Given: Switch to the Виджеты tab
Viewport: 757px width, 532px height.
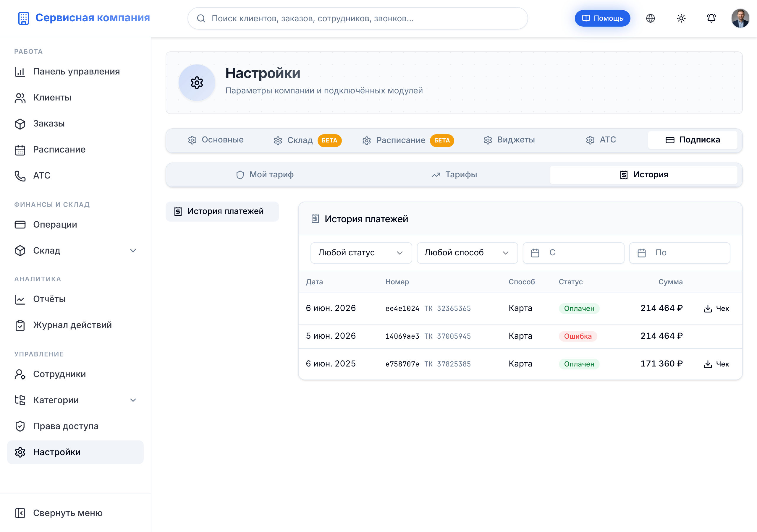Looking at the screenshot, I should tap(509, 140).
